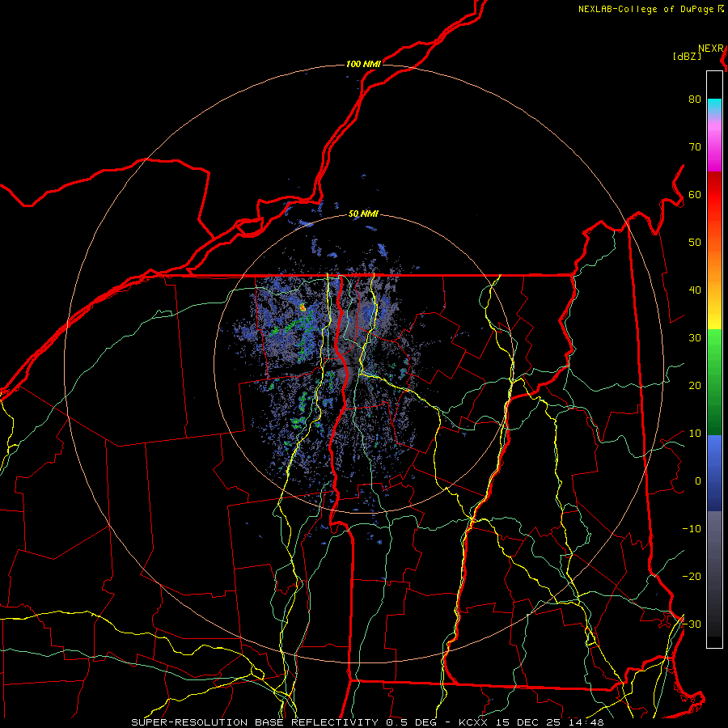This screenshot has width=728, height=728.
Task: Click the 50 NMI range ring label
Action: 363,214
